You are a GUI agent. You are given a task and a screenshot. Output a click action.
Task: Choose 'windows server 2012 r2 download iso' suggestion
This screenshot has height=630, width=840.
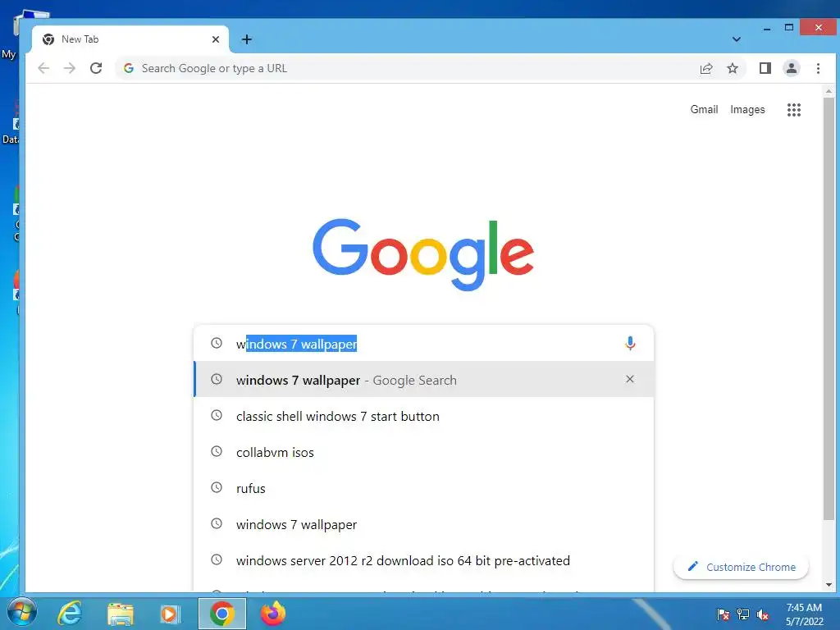(x=424, y=560)
